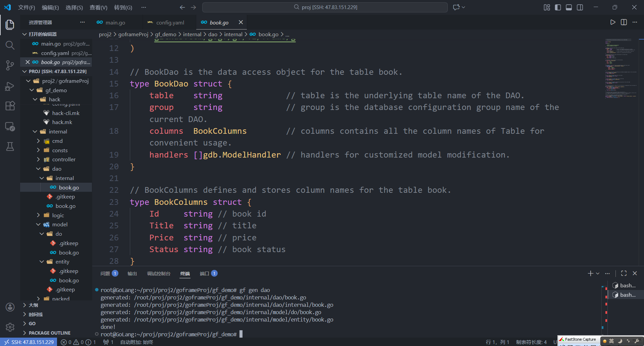Image resolution: width=644 pixels, height=346 pixels.
Task: Open the Search view in activity bar
Action: (10, 45)
